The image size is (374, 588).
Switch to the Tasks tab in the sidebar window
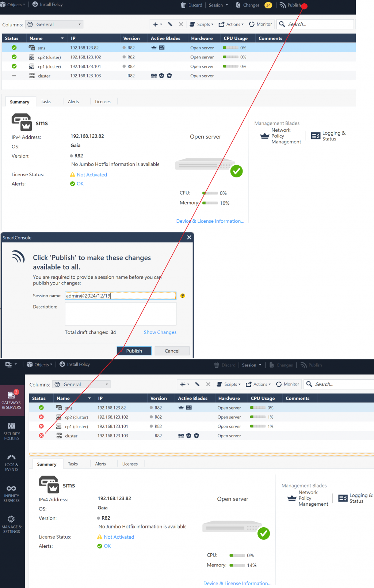pos(73,464)
